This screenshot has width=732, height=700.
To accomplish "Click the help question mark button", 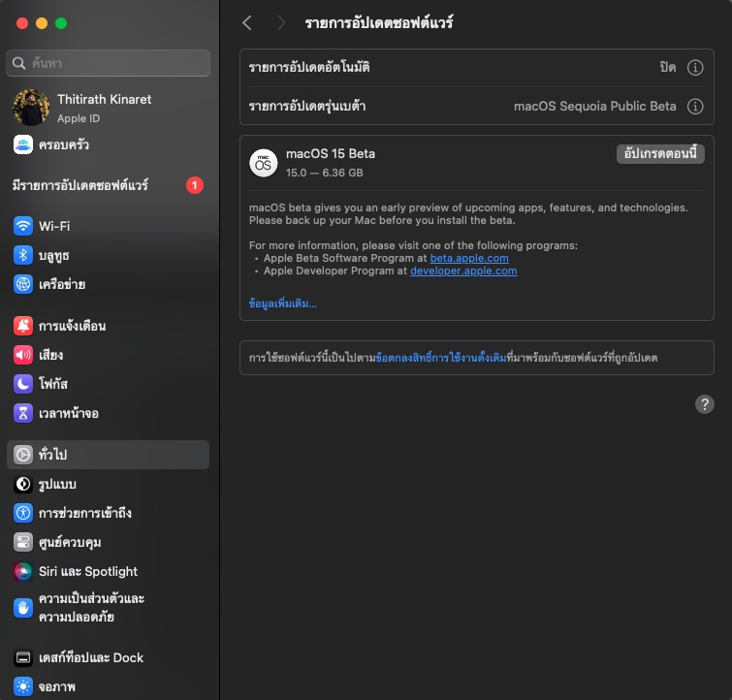I will tap(705, 404).
